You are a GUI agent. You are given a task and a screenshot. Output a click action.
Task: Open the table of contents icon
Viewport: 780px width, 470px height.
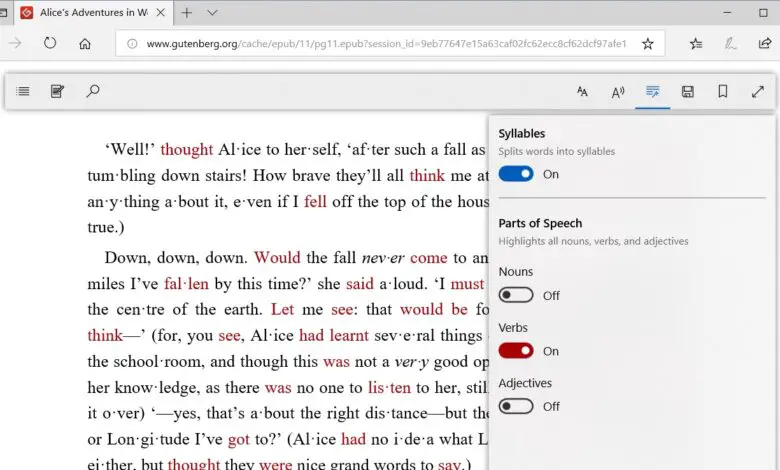(x=23, y=92)
